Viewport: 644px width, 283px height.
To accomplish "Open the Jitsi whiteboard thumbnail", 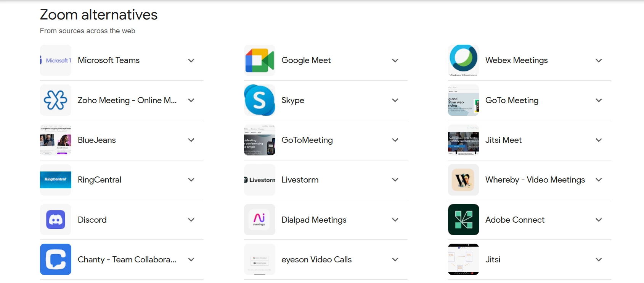I will click(x=463, y=259).
